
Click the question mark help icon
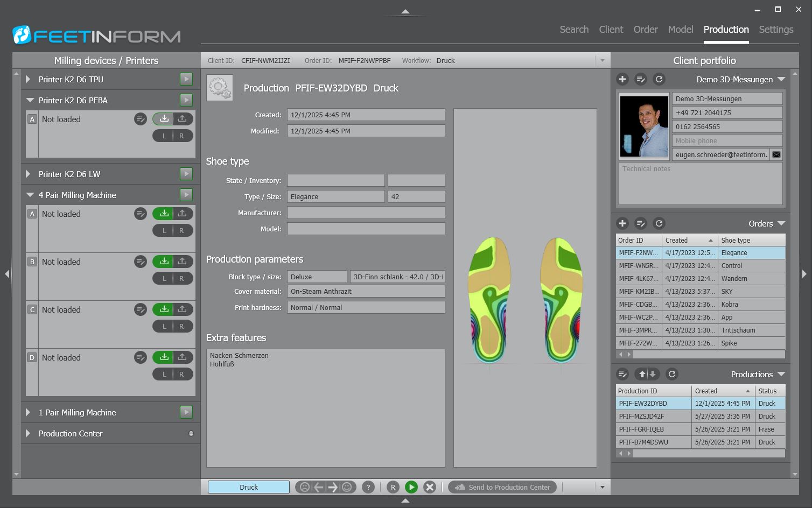tap(368, 487)
